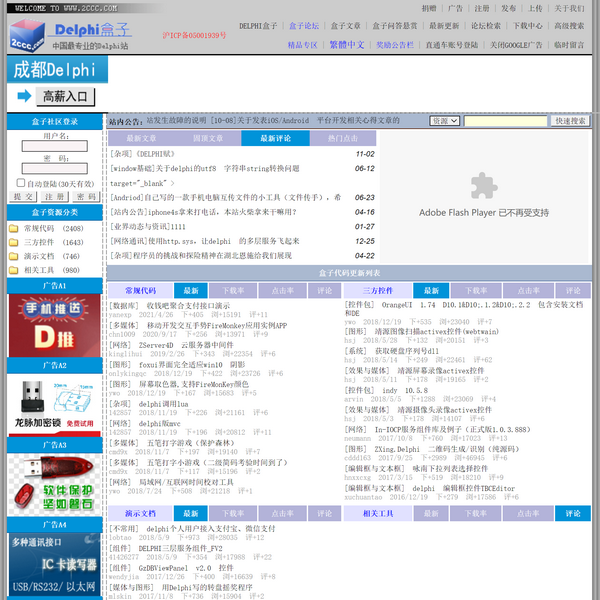Viewport: 600px width, 600px height.
Task: Switch to the 最新评论 tab
Action: click(275, 138)
